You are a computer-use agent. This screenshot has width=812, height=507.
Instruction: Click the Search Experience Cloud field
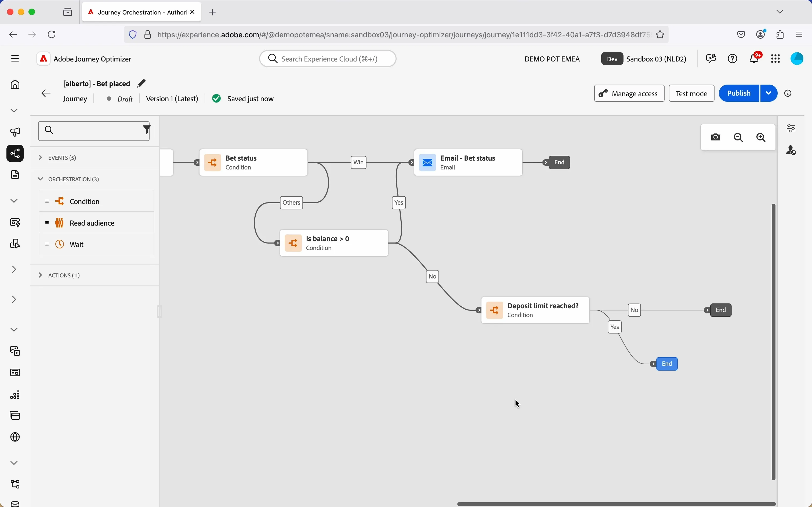328,59
